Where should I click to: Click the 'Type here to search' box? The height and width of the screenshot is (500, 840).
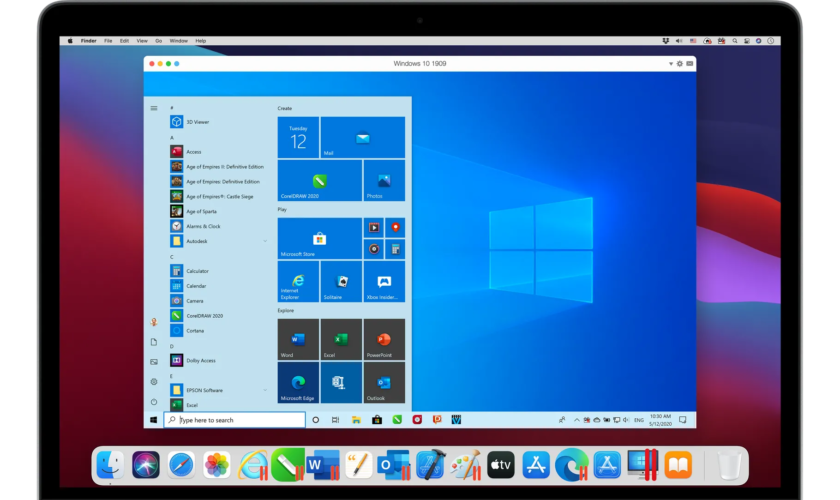coord(235,420)
